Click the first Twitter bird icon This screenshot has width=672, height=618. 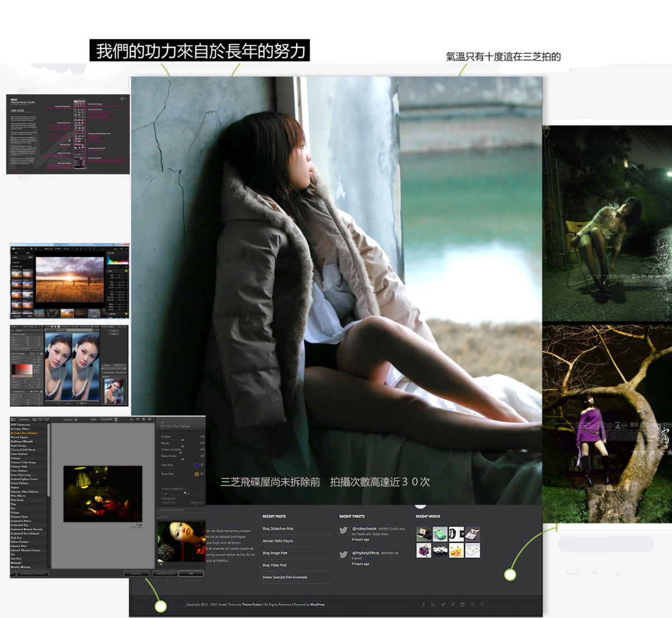[343, 530]
